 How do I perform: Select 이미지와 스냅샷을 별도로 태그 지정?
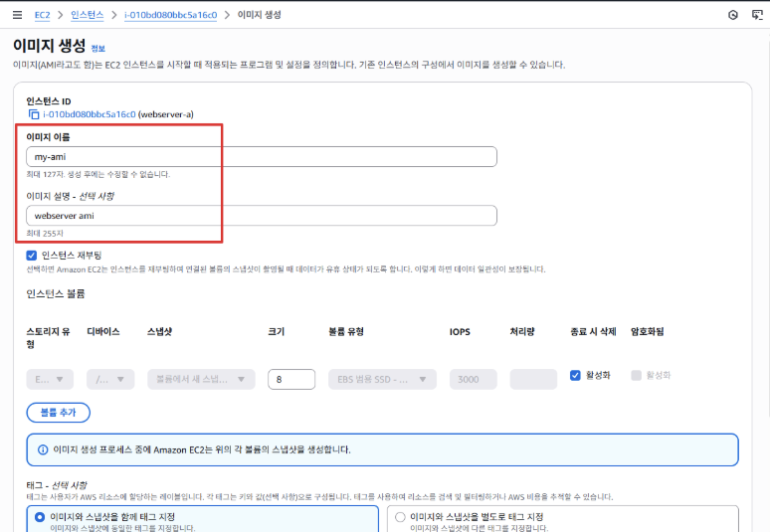click(400, 517)
